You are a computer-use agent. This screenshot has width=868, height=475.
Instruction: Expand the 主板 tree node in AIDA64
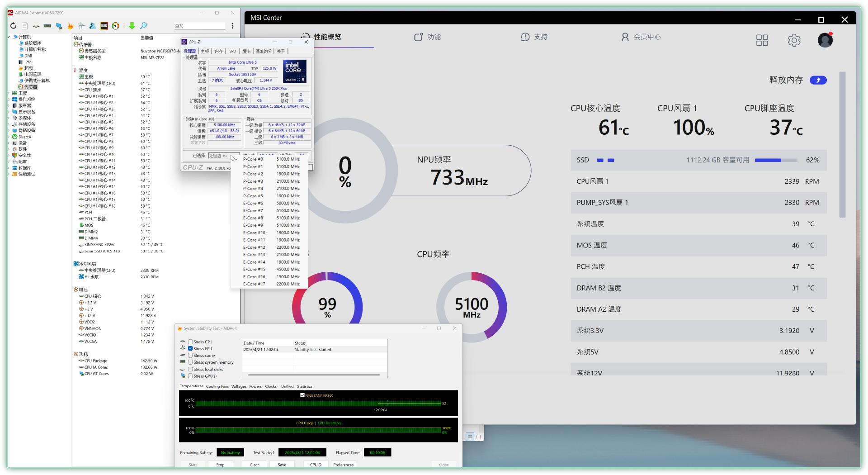coord(9,93)
